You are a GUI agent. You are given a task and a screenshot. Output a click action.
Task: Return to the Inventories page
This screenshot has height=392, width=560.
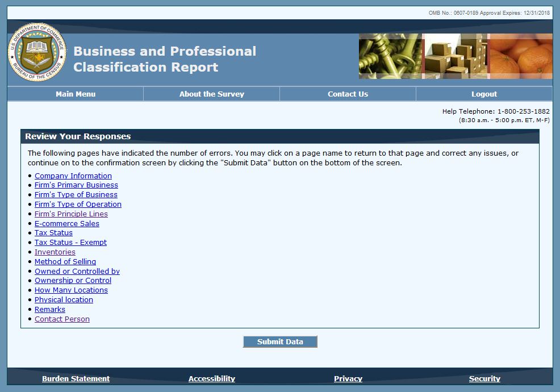click(x=55, y=252)
